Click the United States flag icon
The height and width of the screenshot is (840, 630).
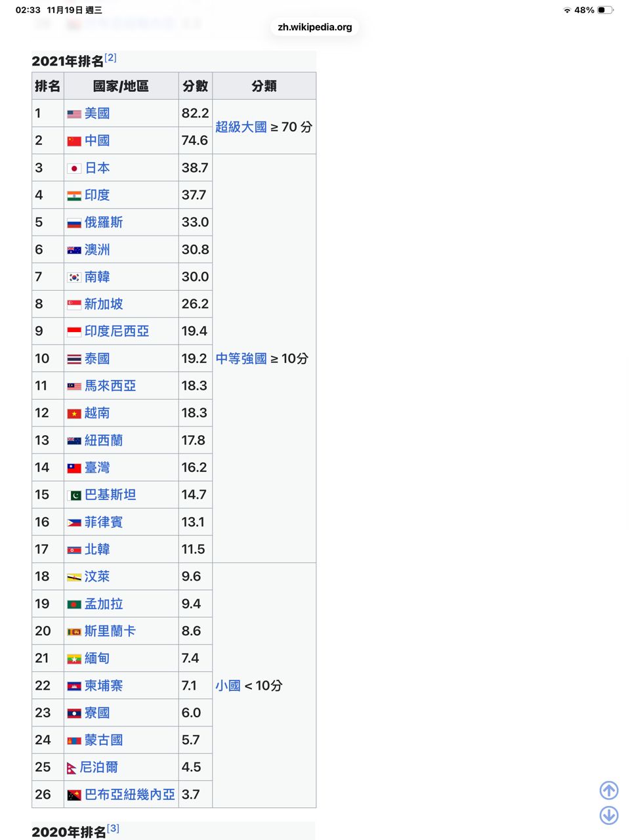74,114
